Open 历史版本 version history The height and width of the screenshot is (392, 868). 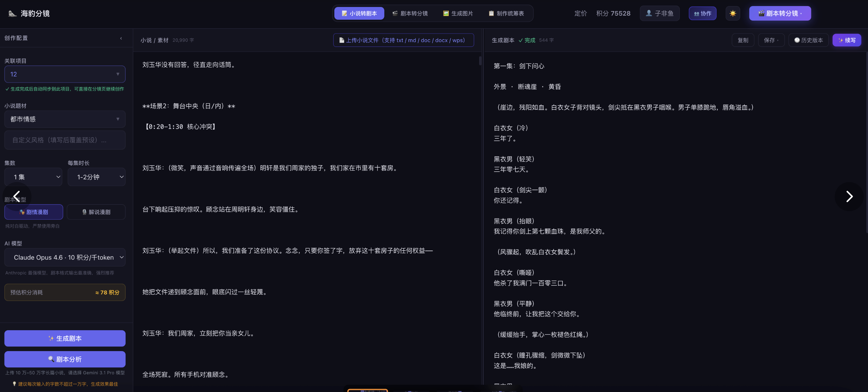point(808,40)
